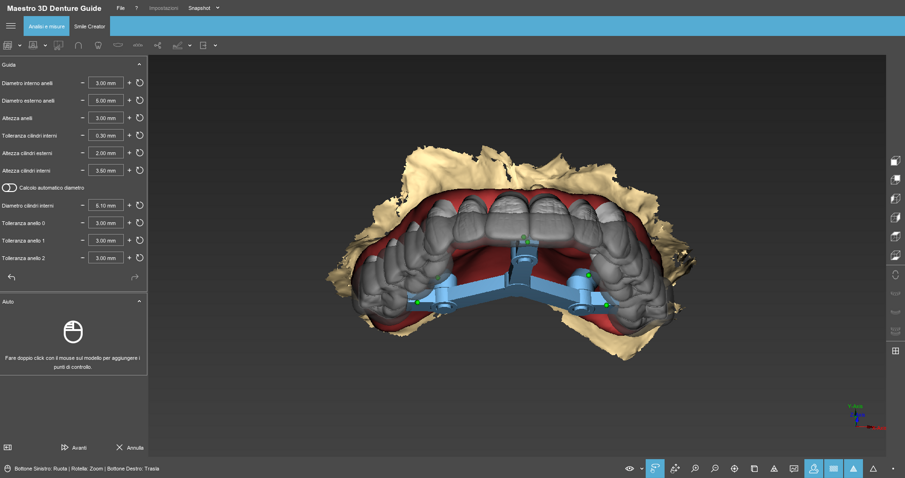Open the Impostazioni menu
Screen dimensions: 905x478
tap(163, 8)
